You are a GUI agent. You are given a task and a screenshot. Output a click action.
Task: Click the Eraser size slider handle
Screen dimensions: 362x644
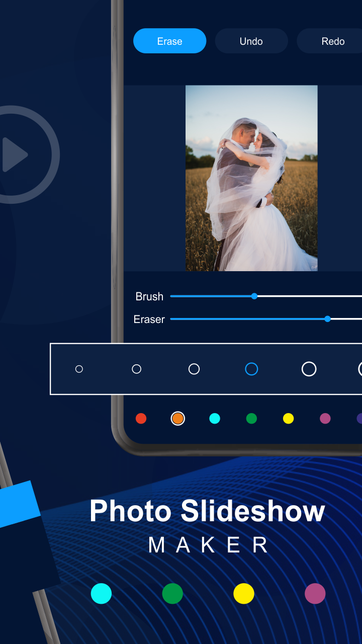[328, 318]
